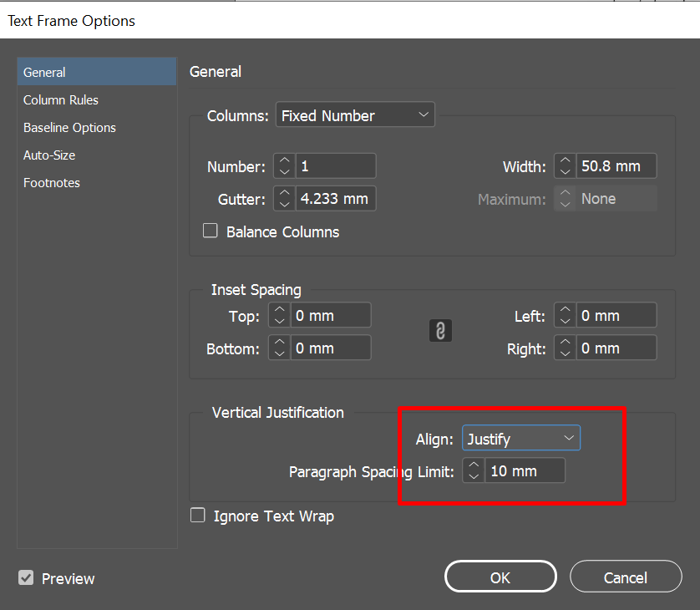Open the Align Justify dropdown
The image size is (700, 610).
(521, 438)
